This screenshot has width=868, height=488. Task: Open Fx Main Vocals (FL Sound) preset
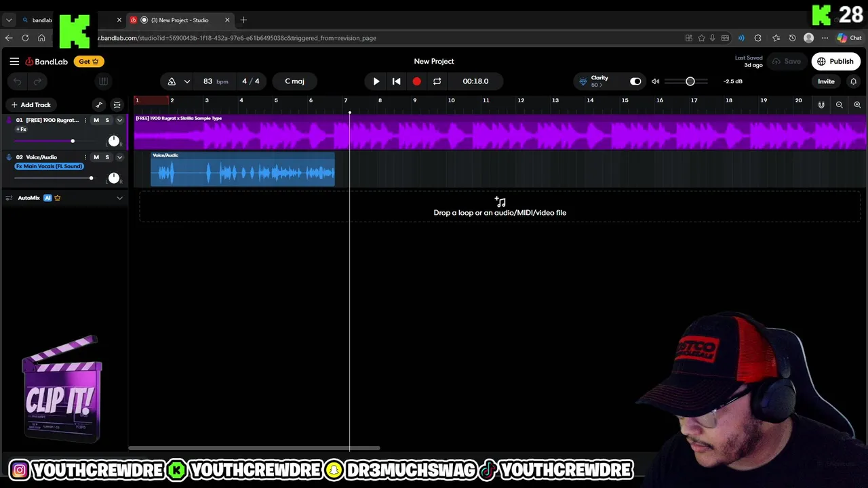click(x=49, y=166)
